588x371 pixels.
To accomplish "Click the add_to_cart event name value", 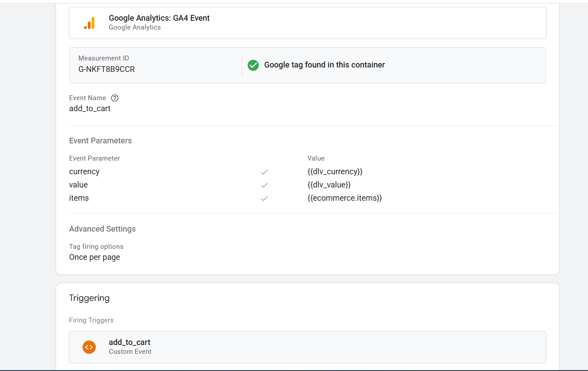I will pos(90,109).
